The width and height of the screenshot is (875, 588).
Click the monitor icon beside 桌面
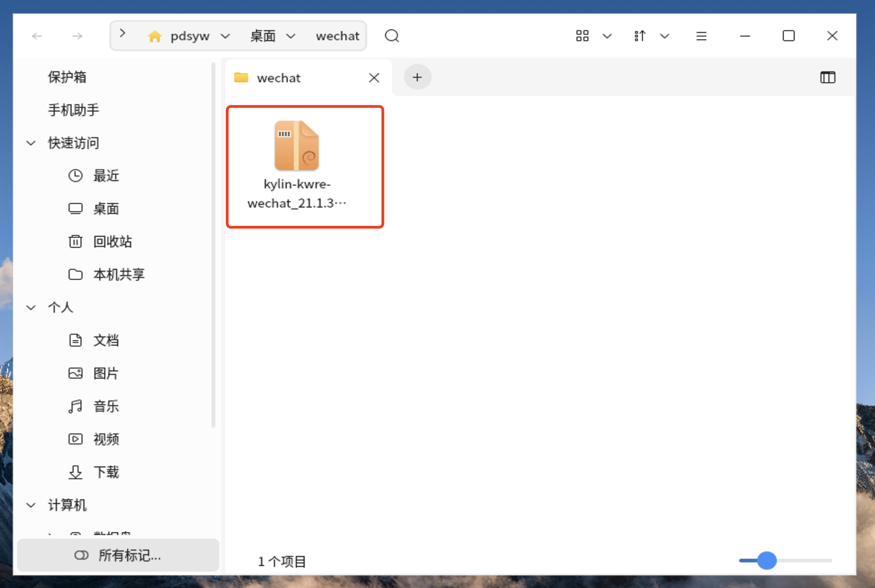point(75,208)
